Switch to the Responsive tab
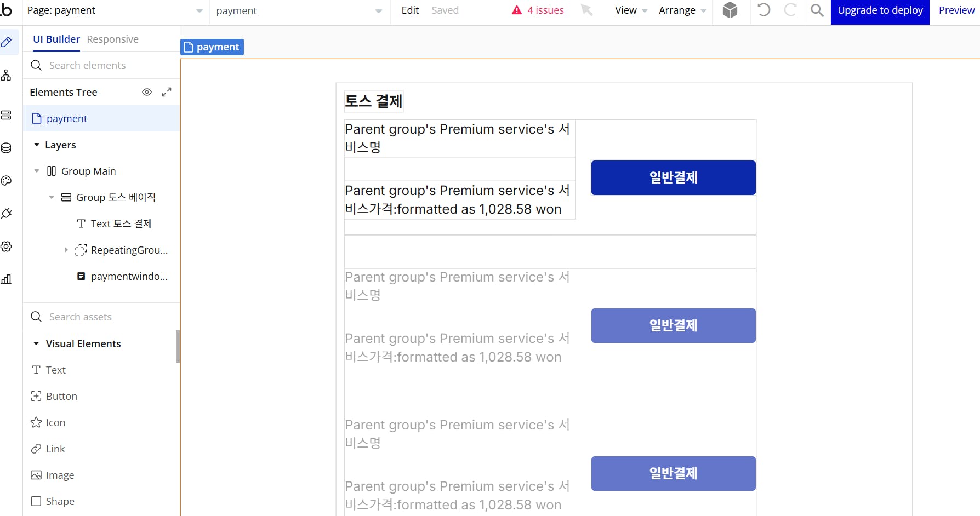This screenshot has width=980, height=516. point(112,39)
